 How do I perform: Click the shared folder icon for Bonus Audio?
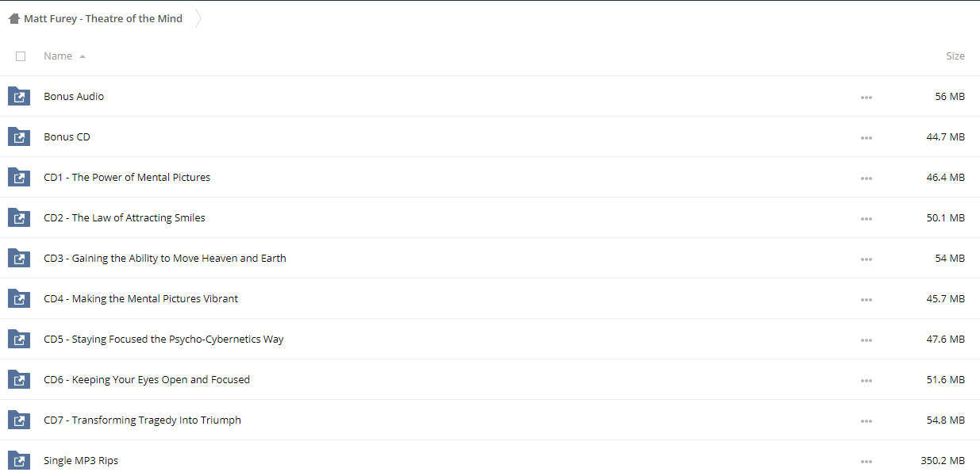tap(19, 96)
